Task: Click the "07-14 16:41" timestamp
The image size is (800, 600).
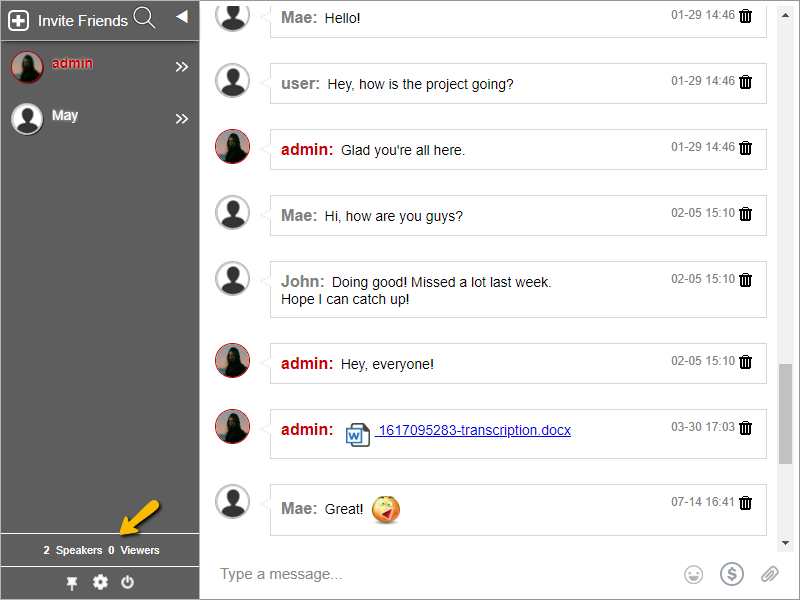Action: click(703, 502)
